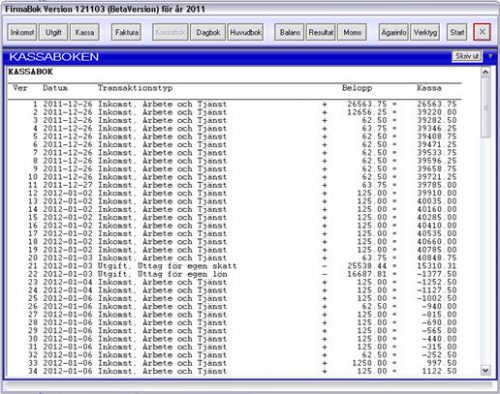Open the Dagbok view
Viewport: 500px width, 394px height.
208,33
